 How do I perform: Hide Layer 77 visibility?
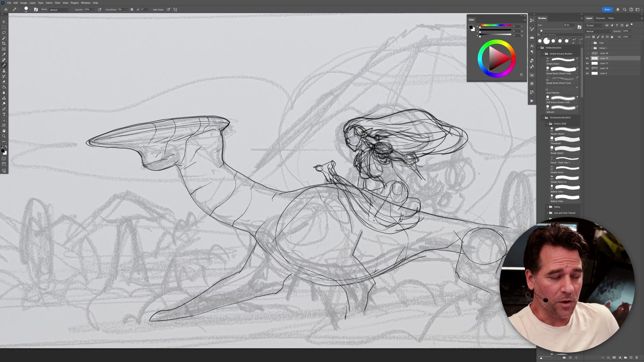pyautogui.click(x=587, y=63)
